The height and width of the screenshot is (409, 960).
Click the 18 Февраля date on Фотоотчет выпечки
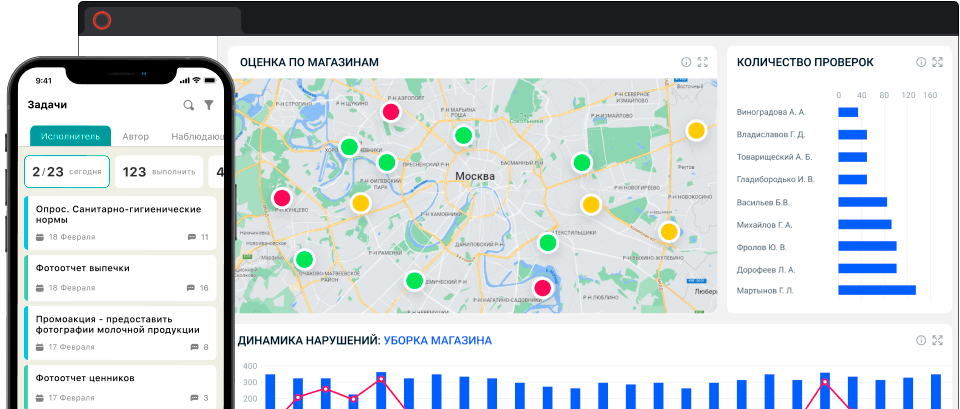click(72, 288)
